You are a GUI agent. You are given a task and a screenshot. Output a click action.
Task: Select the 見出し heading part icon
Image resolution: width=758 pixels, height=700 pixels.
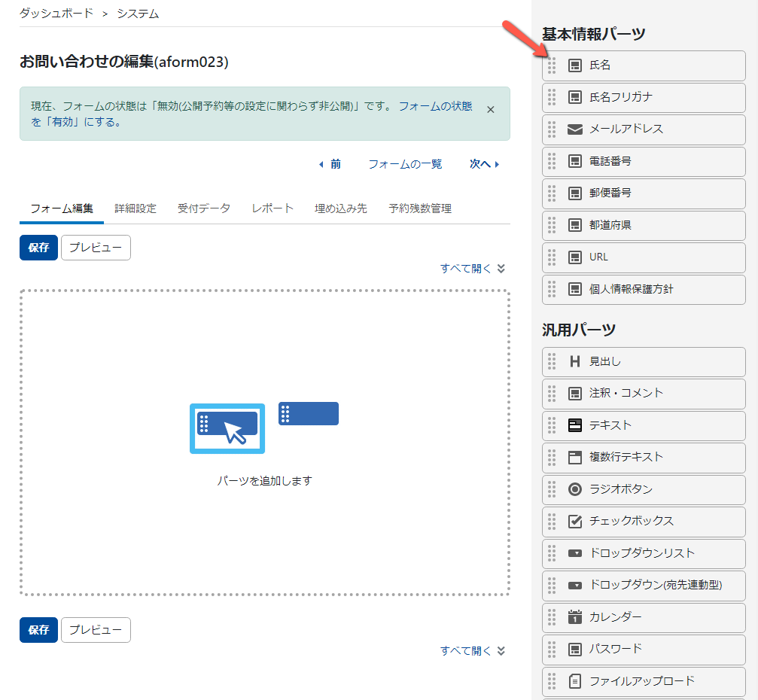click(574, 361)
